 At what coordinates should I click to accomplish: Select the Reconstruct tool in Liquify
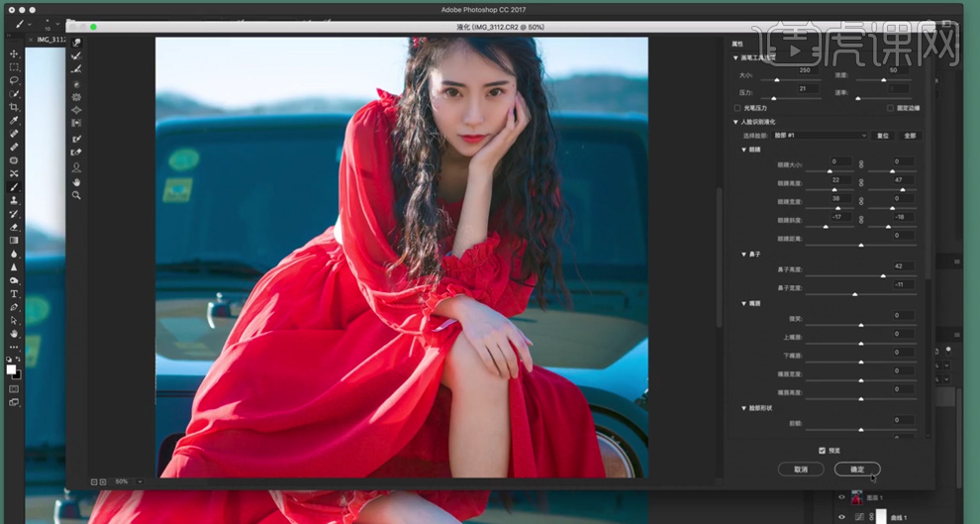click(x=76, y=56)
